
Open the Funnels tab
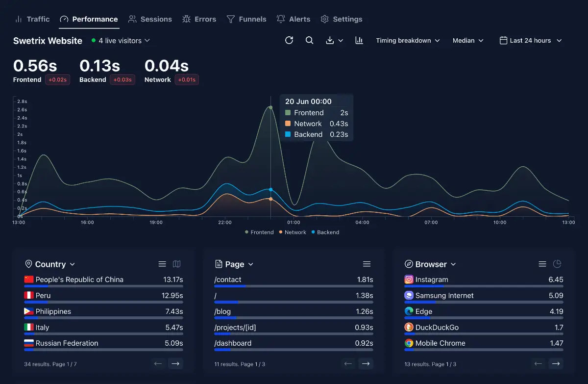click(246, 19)
